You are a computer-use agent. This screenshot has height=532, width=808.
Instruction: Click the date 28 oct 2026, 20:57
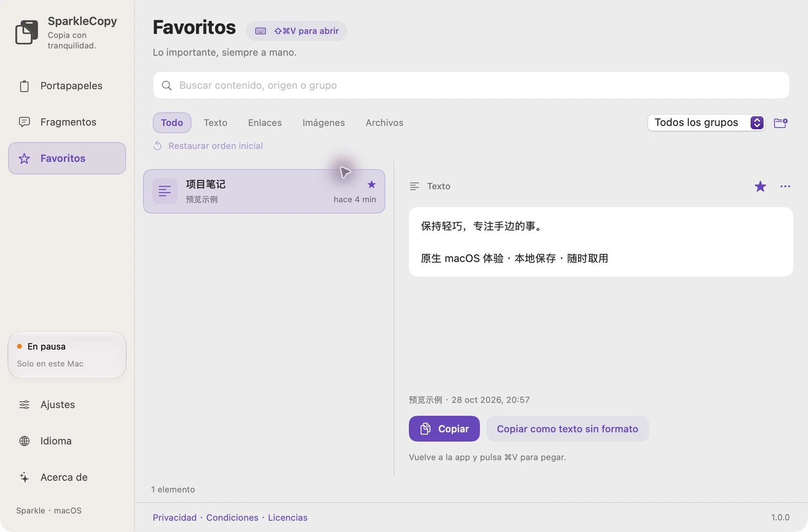pyautogui.click(x=491, y=400)
